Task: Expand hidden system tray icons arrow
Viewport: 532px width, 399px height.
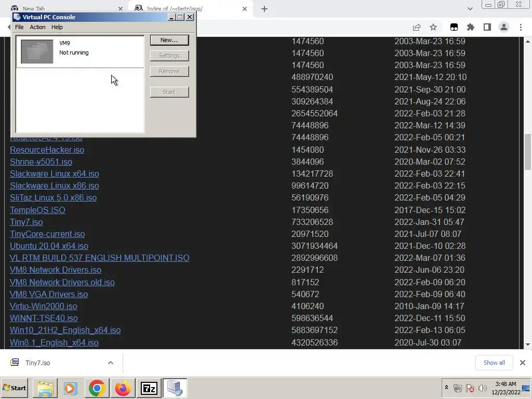Action: [446, 388]
